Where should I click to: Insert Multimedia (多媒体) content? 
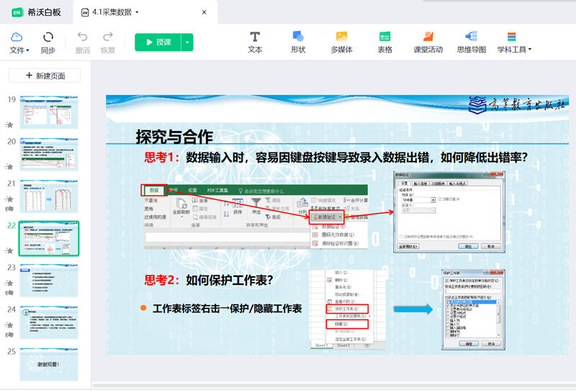[341, 42]
